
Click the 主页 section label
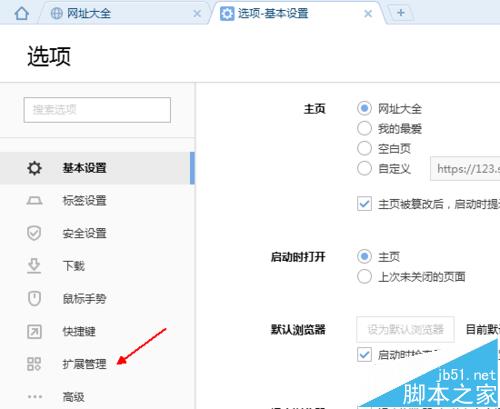pyautogui.click(x=314, y=109)
